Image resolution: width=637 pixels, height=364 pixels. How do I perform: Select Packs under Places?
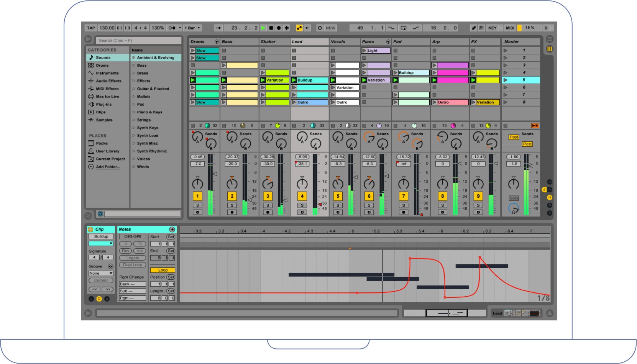pos(102,143)
